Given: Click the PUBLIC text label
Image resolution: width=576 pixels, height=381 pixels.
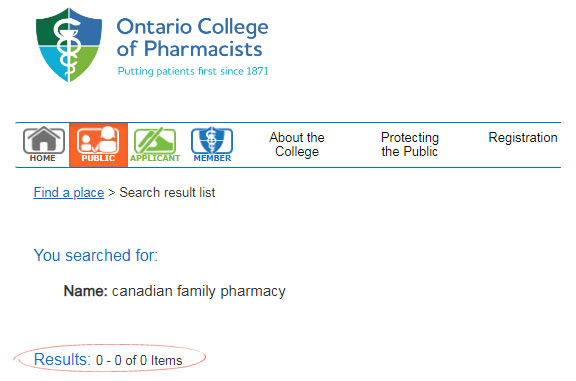Looking at the screenshot, I should pos(98,158).
